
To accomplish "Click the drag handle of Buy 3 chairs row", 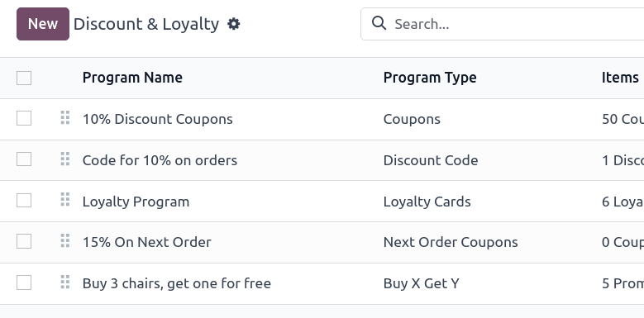I will [64, 282].
